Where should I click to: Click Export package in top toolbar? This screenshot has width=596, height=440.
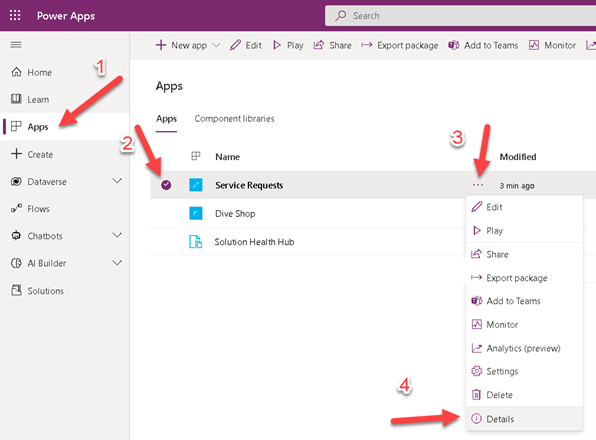tap(399, 45)
